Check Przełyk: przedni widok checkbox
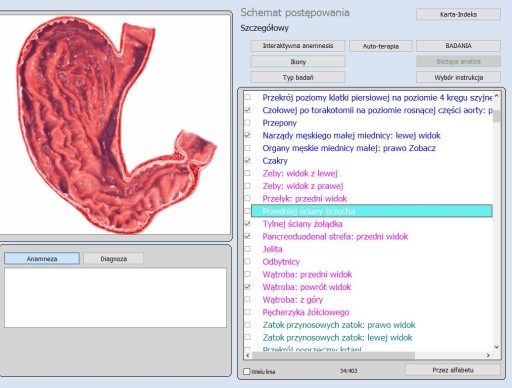Image resolution: width=512 pixels, height=388 pixels. pyautogui.click(x=248, y=199)
